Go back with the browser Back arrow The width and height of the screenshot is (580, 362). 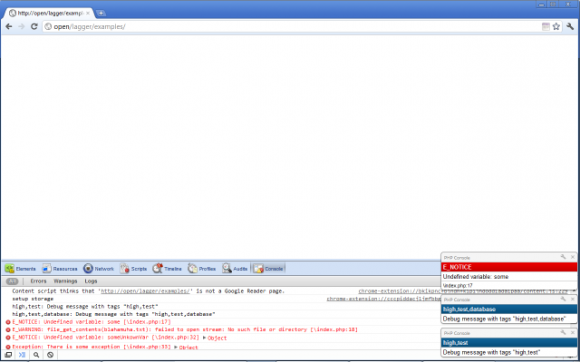[x=9, y=27]
